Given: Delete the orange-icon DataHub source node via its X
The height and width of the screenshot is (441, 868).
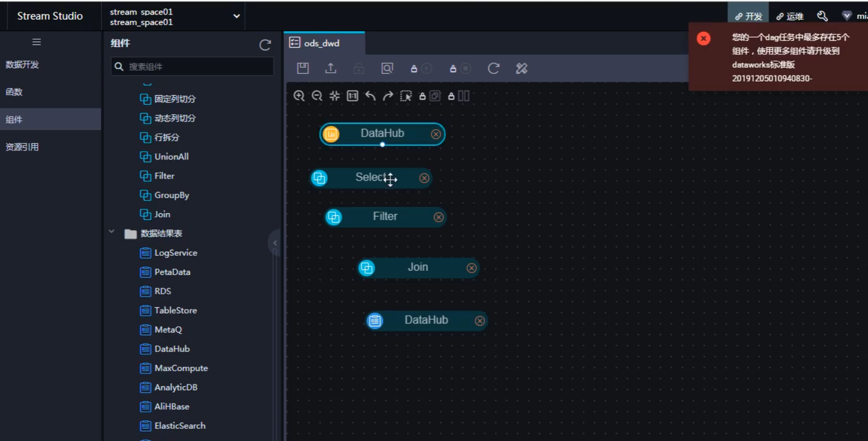Looking at the screenshot, I should pyautogui.click(x=436, y=134).
